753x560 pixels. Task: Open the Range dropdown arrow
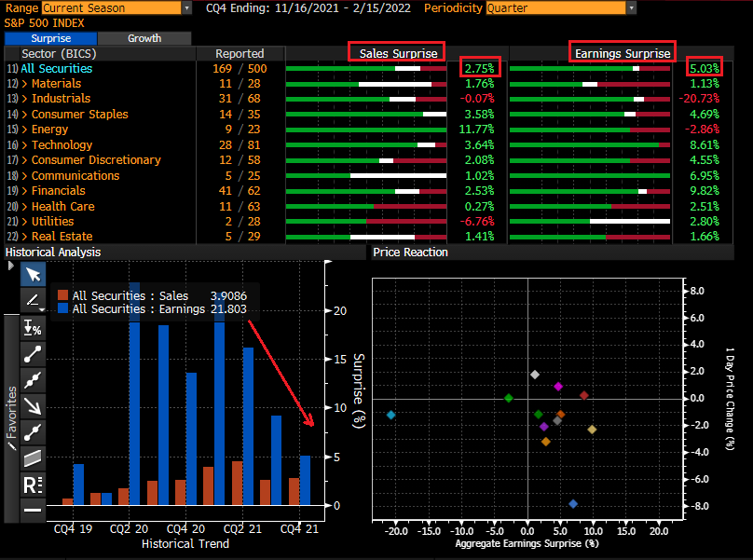pos(186,7)
